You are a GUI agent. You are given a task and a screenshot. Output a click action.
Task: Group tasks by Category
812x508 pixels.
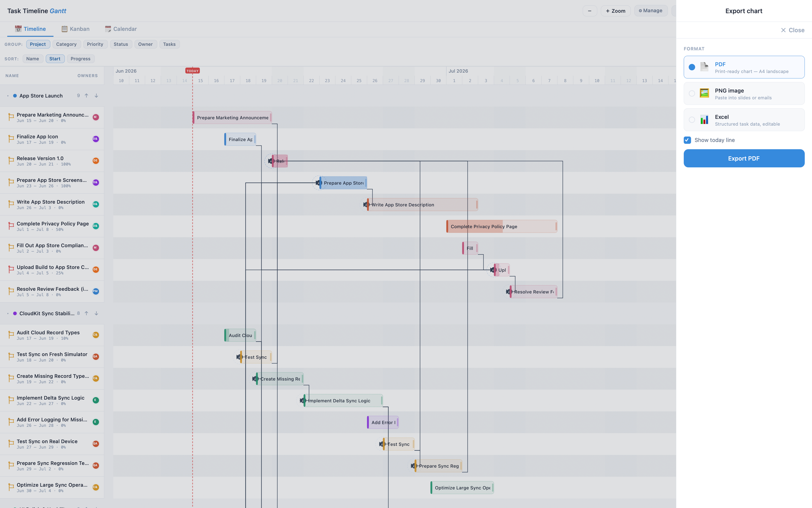[66, 44]
